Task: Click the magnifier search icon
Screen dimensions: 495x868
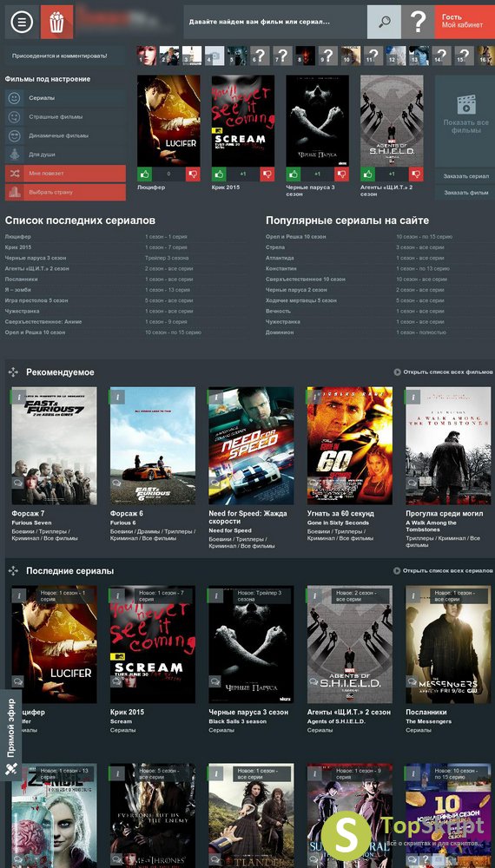Action: (x=384, y=22)
